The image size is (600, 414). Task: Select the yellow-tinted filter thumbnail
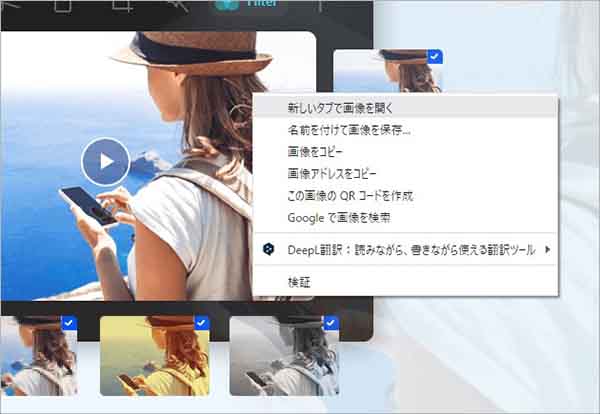pyautogui.click(x=155, y=356)
